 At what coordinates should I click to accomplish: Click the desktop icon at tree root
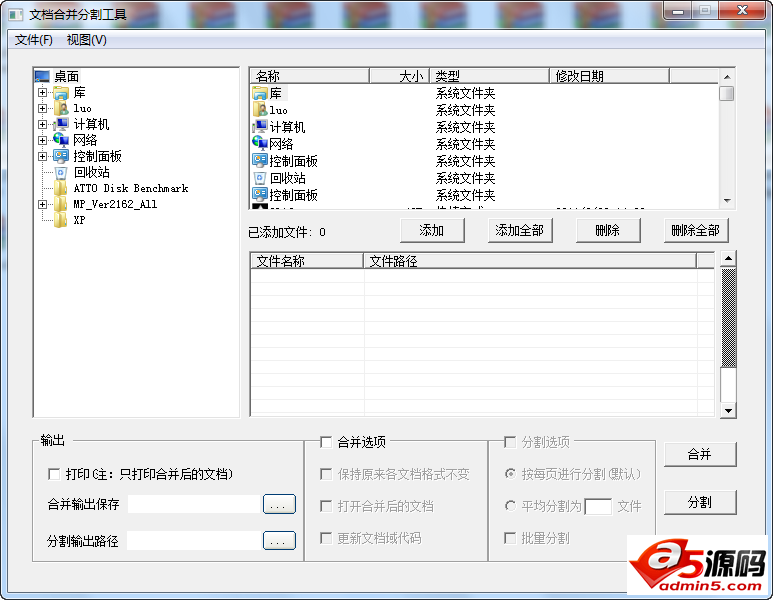(x=42, y=76)
